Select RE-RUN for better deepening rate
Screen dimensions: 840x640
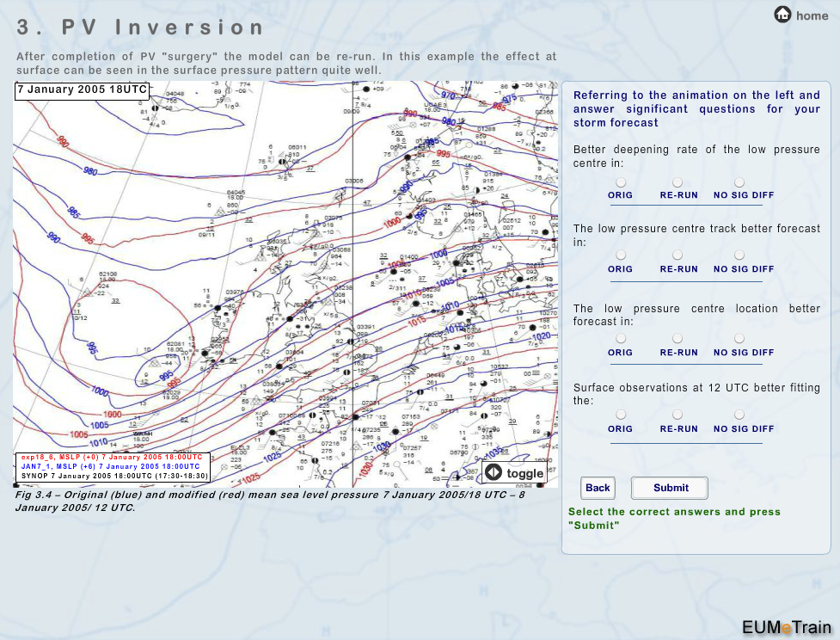[x=678, y=183]
